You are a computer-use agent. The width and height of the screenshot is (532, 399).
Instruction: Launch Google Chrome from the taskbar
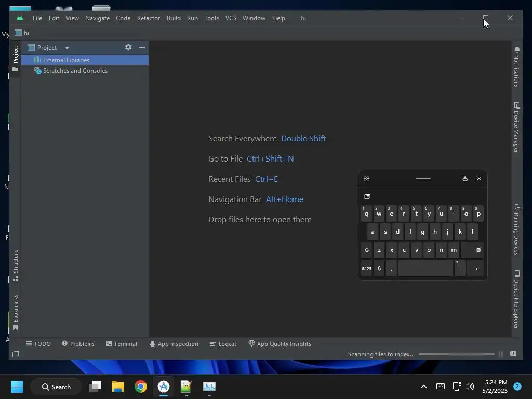tap(140, 387)
